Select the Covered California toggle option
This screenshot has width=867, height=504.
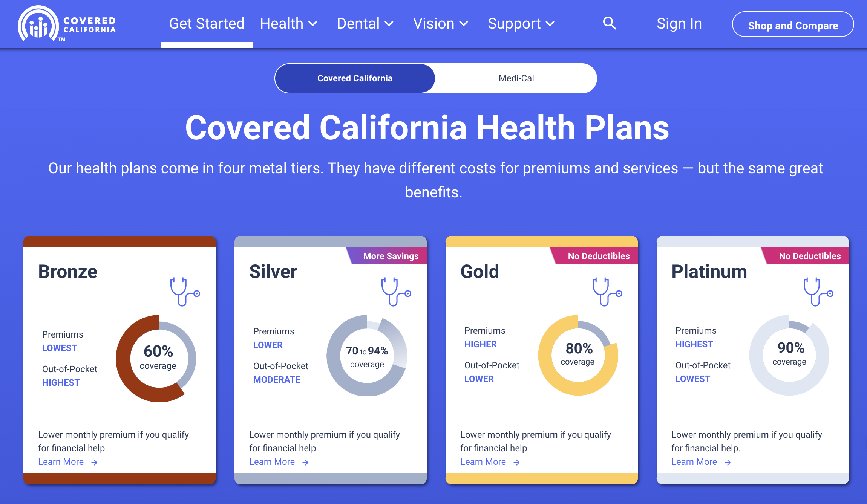355,78
